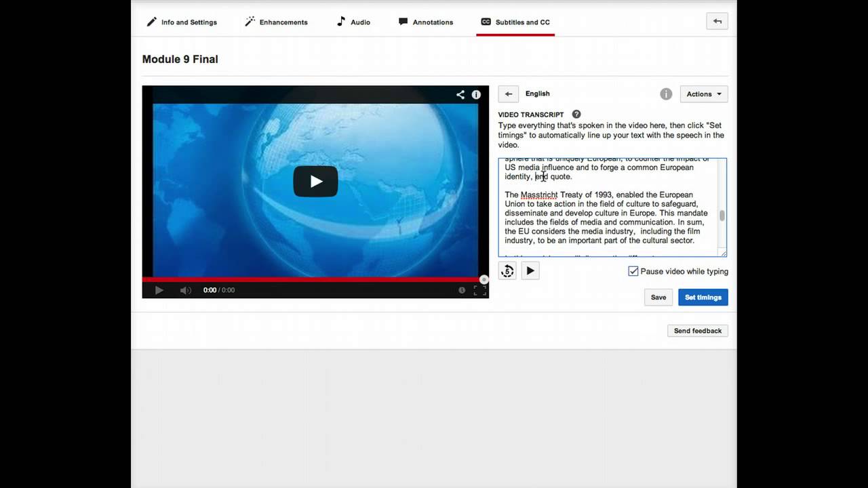Select the Subtitles and CC tab
Image resolution: width=868 pixels, height=488 pixels.
pyautogui.click(x=515, y=22)
